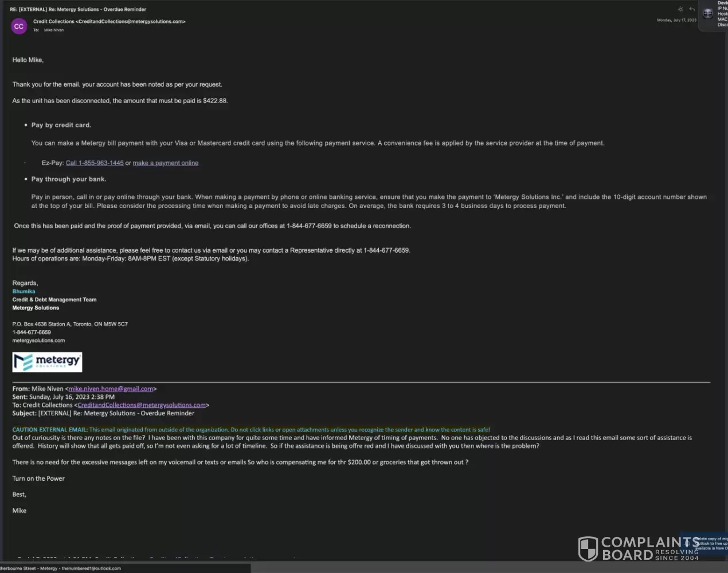Click the Bhumika signature name
The width and height of the screenshot is (728, 573).
(x=24, y=292)
